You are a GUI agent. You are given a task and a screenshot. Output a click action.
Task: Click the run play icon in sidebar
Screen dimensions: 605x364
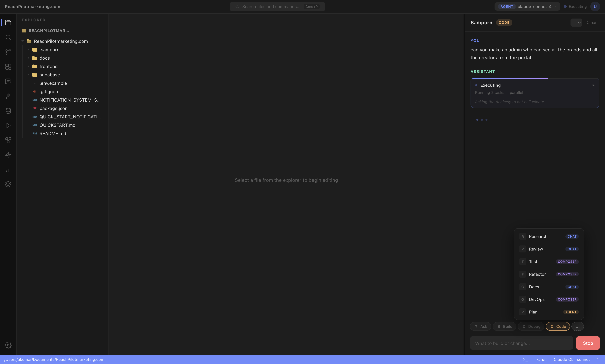pyautogui.click(x=8, y=126)
